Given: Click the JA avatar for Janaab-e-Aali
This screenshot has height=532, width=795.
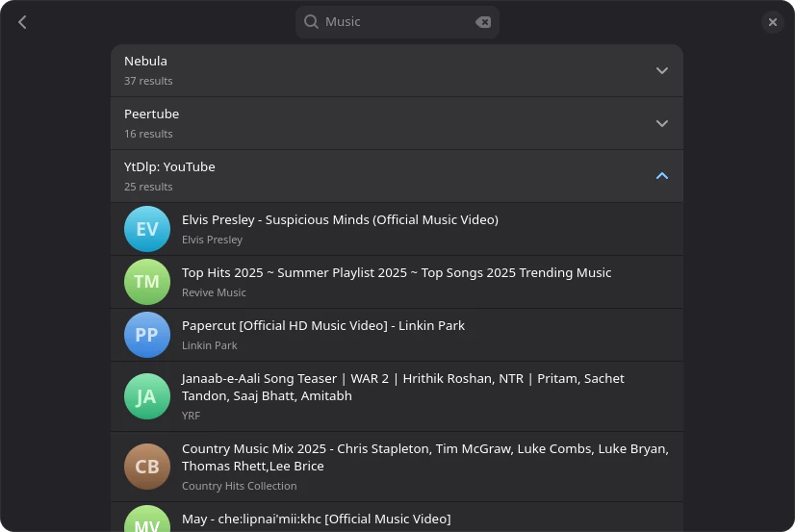Looking at the screenshot, I should [147, 396].
